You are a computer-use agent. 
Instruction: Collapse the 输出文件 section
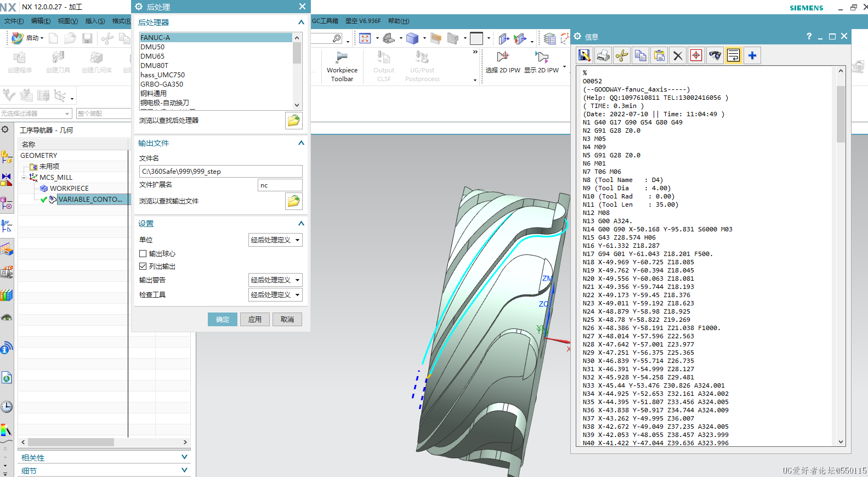tap(301, 143)
